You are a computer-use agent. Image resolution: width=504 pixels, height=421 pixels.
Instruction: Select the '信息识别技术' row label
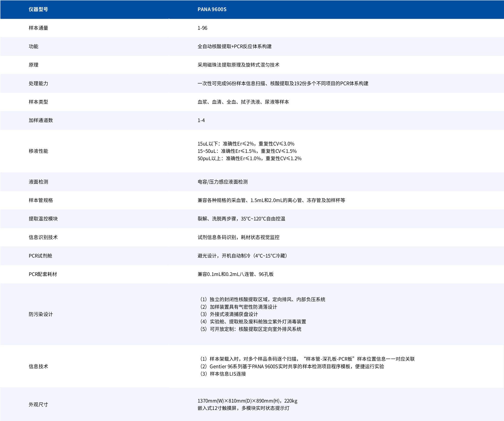coord(43,237)
